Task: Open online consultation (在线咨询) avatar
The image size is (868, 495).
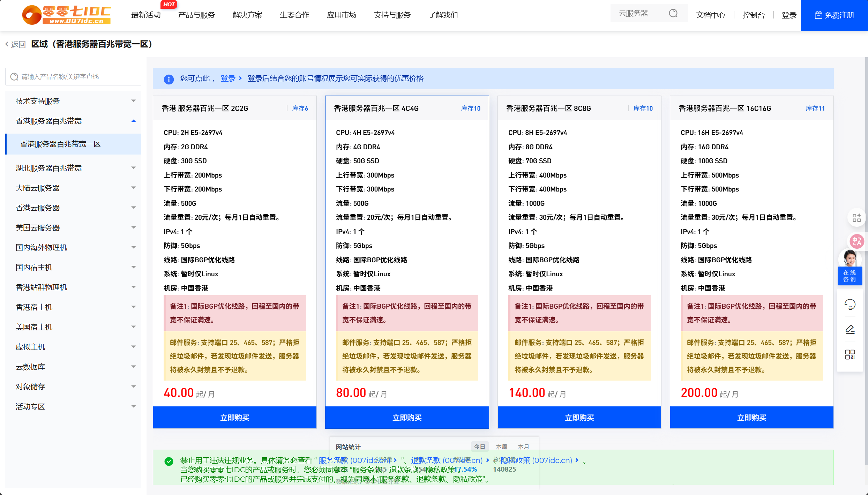Action: click(x=850, y=267)
